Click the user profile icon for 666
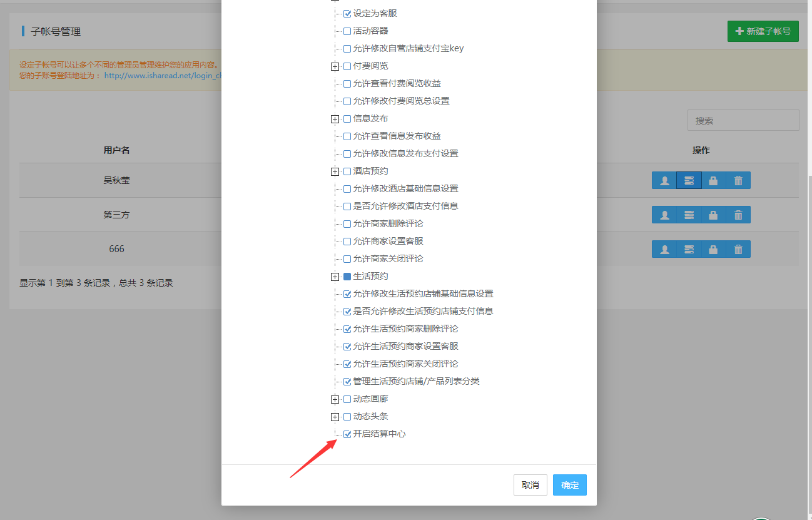Image resolution: width=812 pixels, height=520 pixels. coord(664,249)
